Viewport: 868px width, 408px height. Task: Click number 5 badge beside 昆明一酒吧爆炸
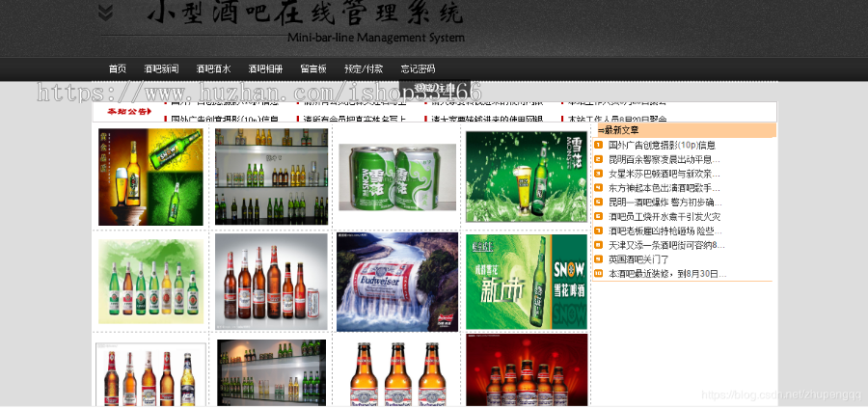(x=598, y=202)
